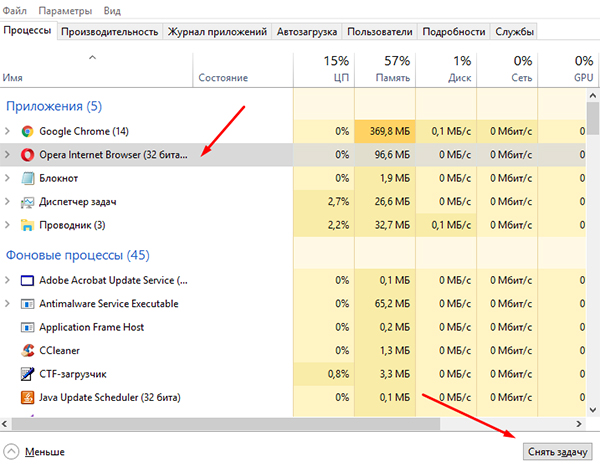This screenshot has width=600, height=467.
Task: Expand the Antimalware Service Executable group
Action: pyautogui.click(x=7, y=304)
